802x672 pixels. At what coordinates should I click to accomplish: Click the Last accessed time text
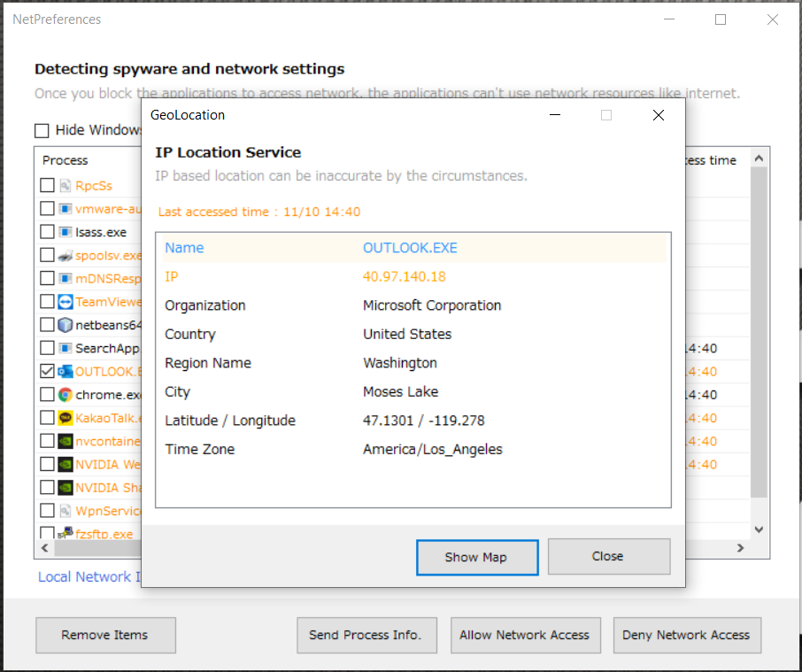point(259,212)
